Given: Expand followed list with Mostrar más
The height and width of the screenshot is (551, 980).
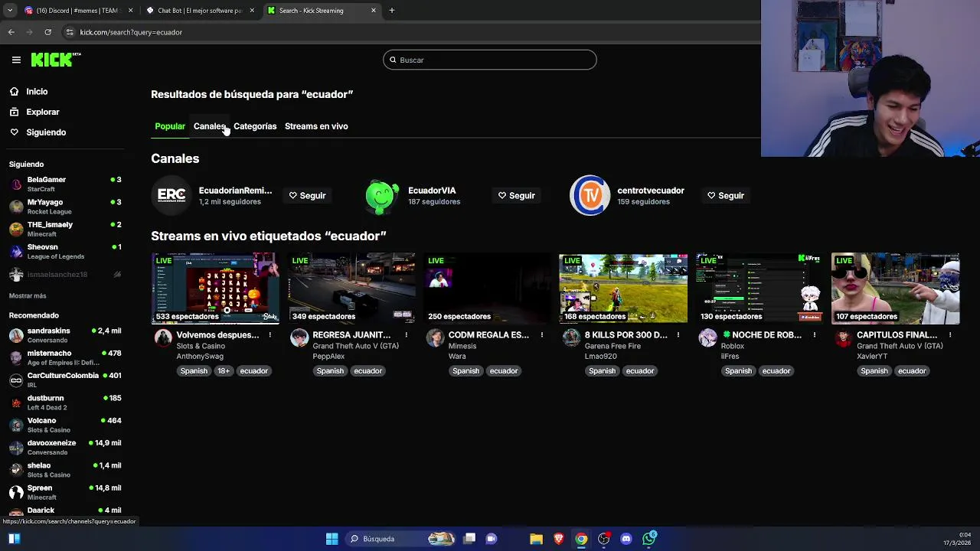Looking at the screenshot, I should [28, 296].
